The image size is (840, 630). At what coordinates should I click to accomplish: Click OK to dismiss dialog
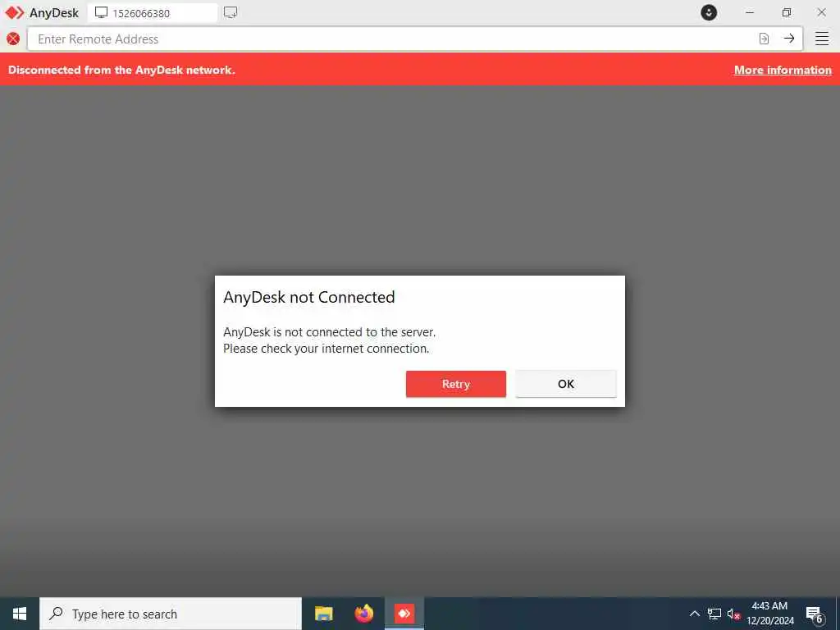[x=566, y=384]
